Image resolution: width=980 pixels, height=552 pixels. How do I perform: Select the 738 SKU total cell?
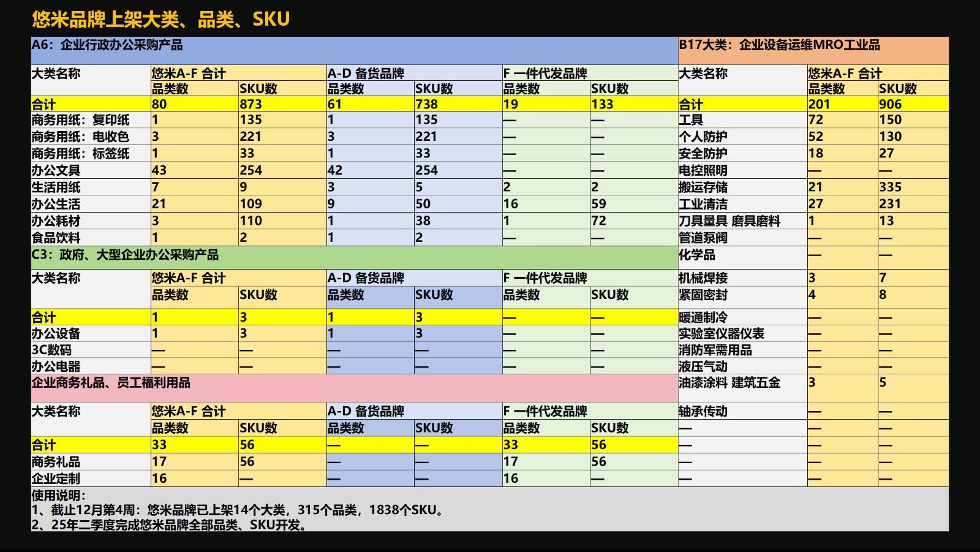pyautogui.click(x=427, y=104)
